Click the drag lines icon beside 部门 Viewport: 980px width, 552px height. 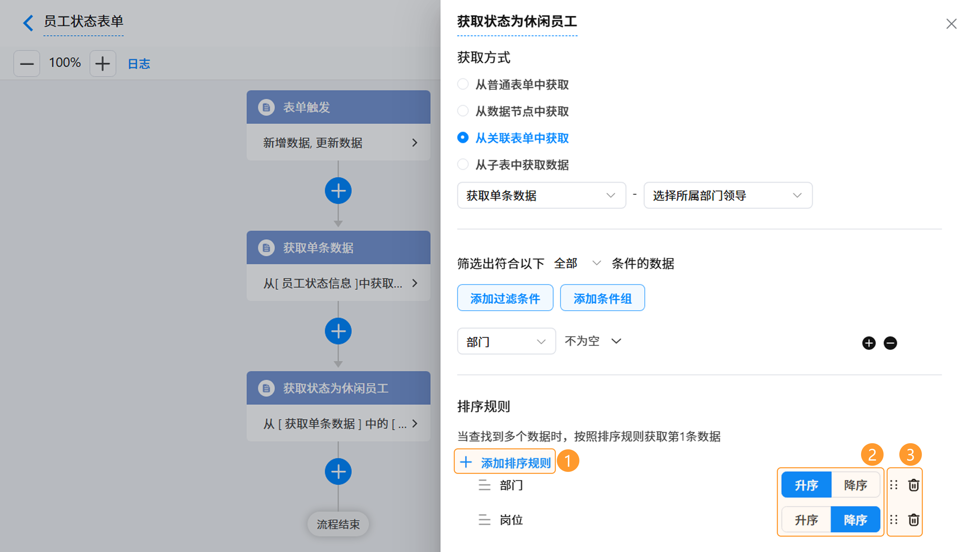484,485
